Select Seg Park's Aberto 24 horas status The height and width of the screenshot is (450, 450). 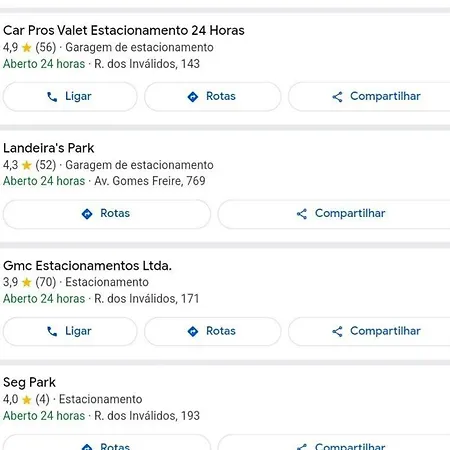pos(44,416)
